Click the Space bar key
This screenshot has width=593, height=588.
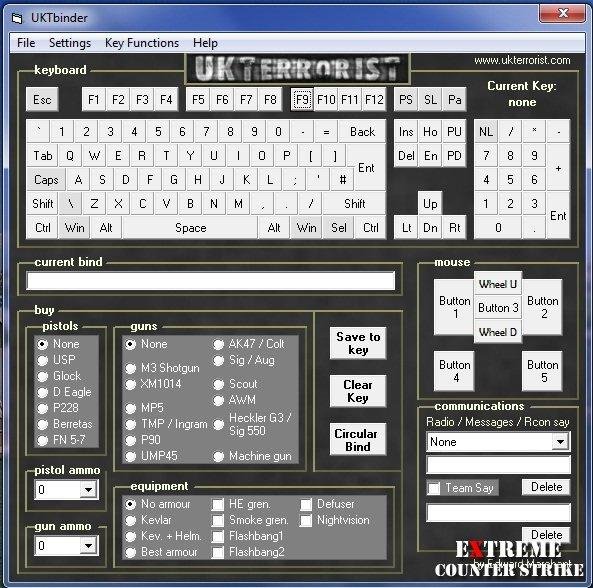(x=190, y=228)
